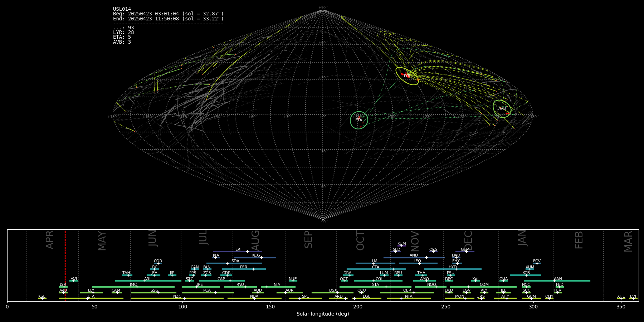Click the COM shower bar in timeline
Image resolution: width=644 pixels, height=322 pixels.
pos(483,287)
